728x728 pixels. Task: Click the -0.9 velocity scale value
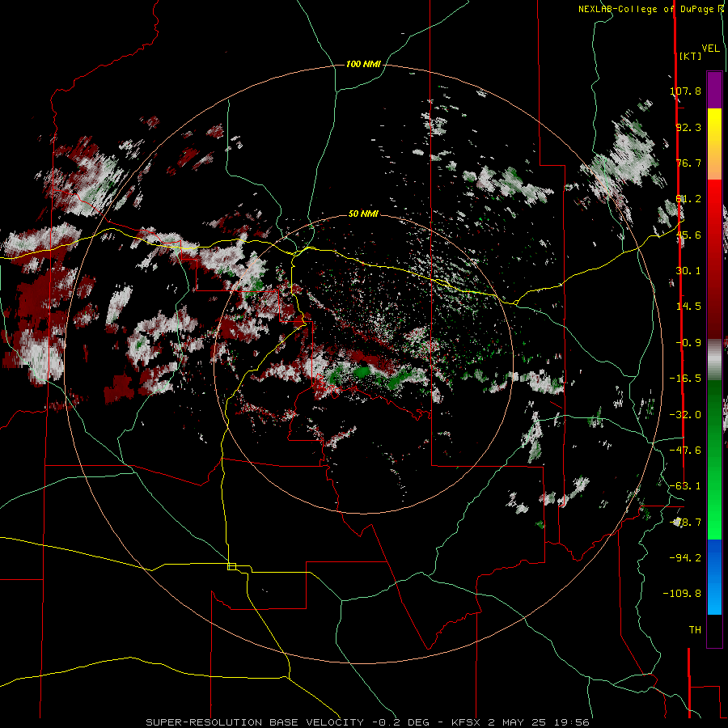[x=688, y=343]
